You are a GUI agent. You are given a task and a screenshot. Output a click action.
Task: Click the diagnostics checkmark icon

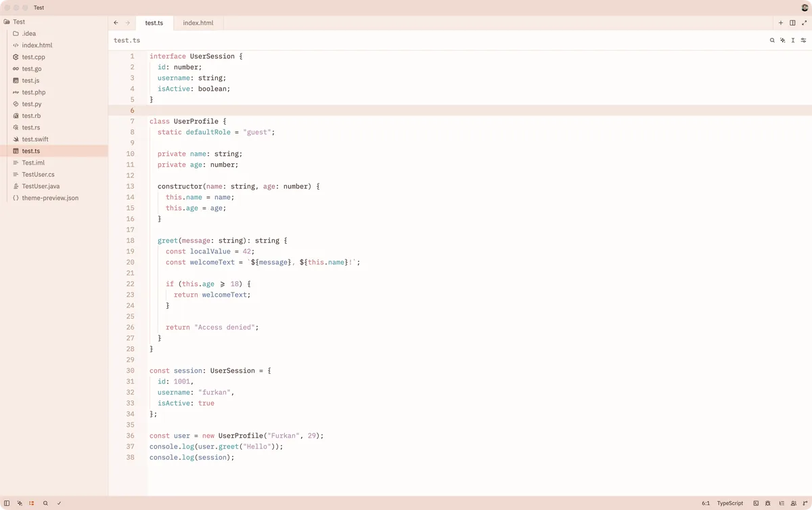click(x=59, y=503)
